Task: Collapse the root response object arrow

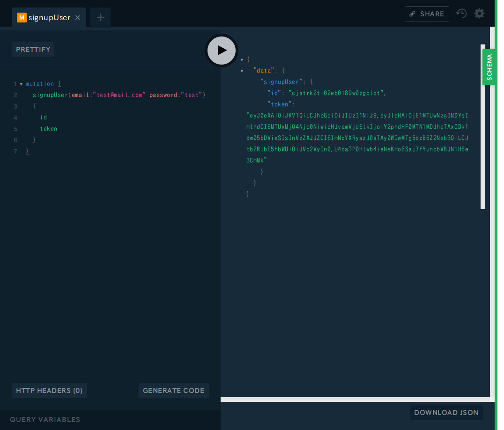Action: pos(242,60)
